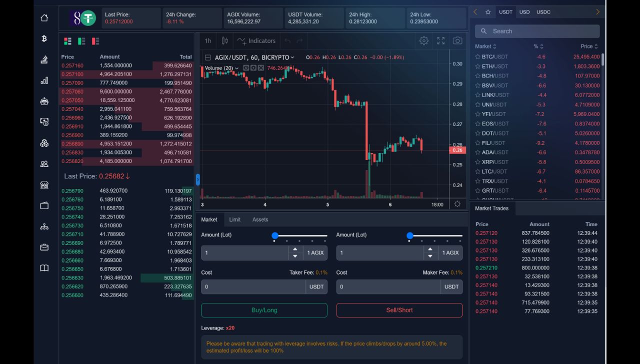
Task: Click the Home icon in left sidebar
Action: 44,17
